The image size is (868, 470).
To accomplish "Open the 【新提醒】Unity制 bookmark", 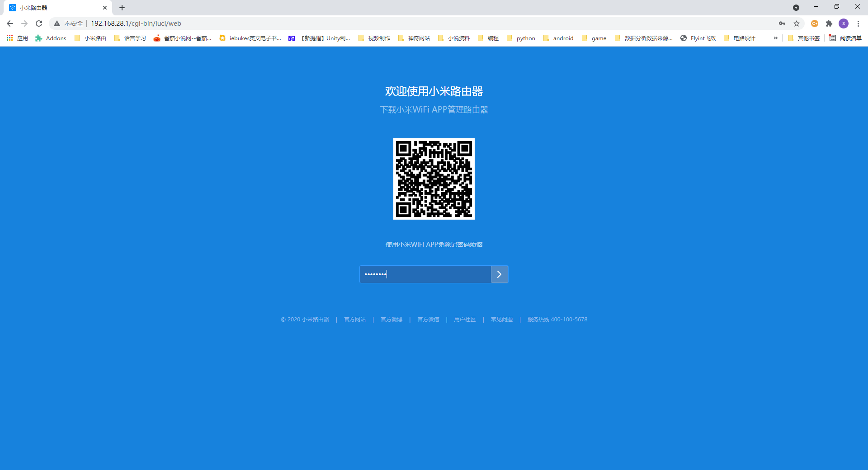I will [x=319, y=38].
